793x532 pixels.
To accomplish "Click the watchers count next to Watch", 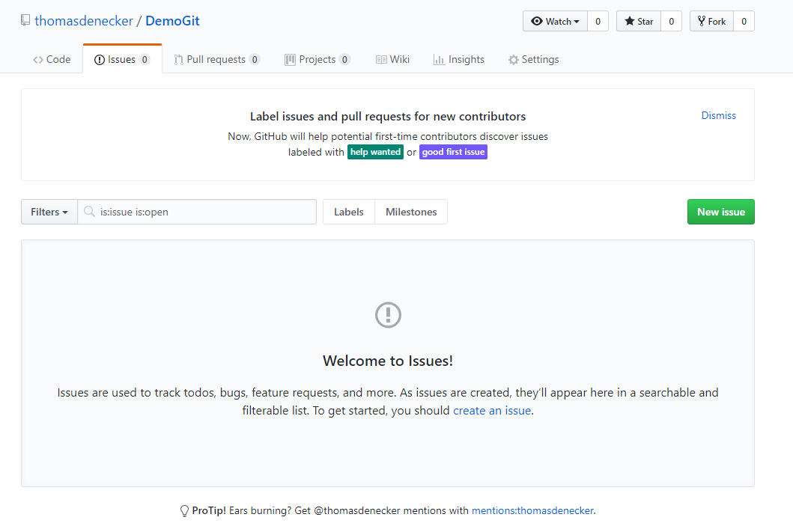I will coord(598,21).
